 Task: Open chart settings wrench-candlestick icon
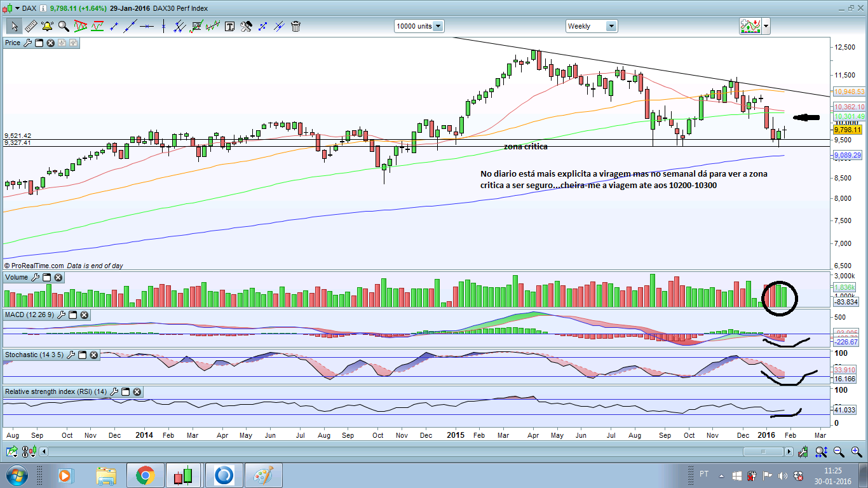pyautogui.click(x=803, y=452)
